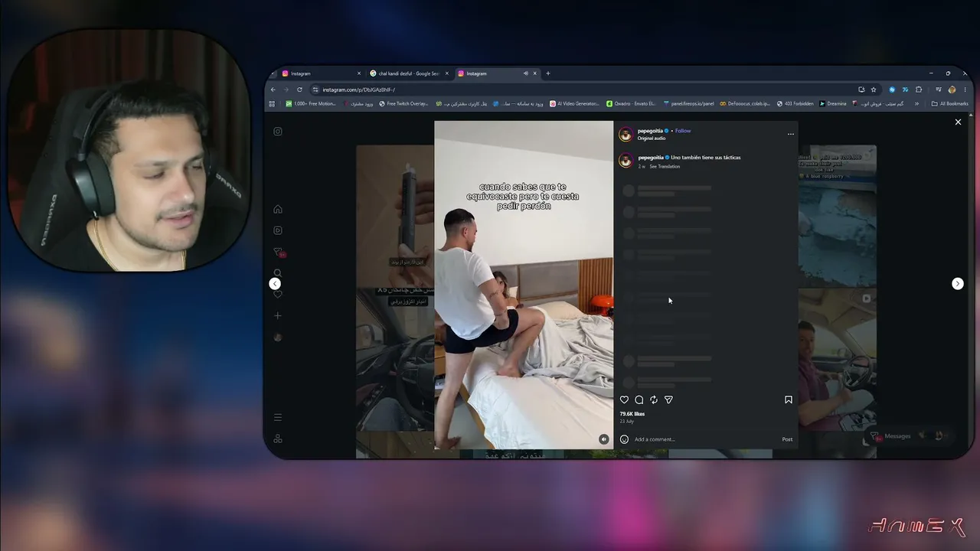Close the Instagram post overlay
Screen dimensions: 980x551
[x=958, y=122]
